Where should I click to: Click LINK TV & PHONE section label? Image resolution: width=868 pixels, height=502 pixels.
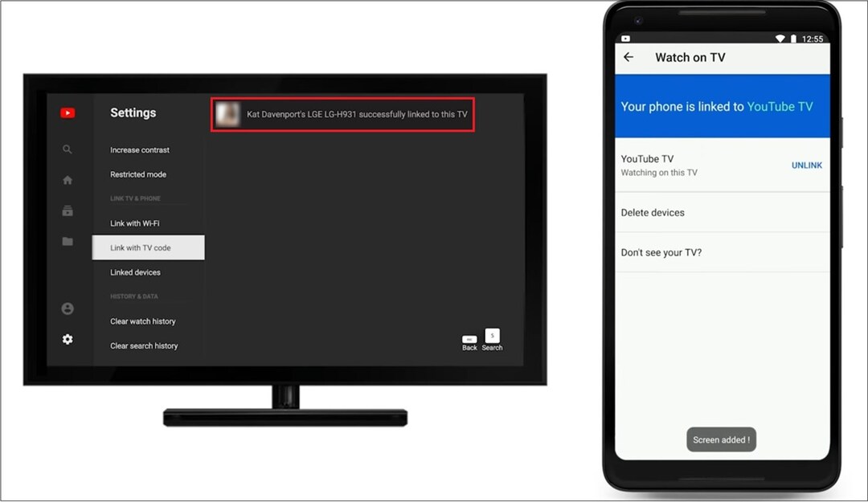pyautogui.click(x=135, y=198)
